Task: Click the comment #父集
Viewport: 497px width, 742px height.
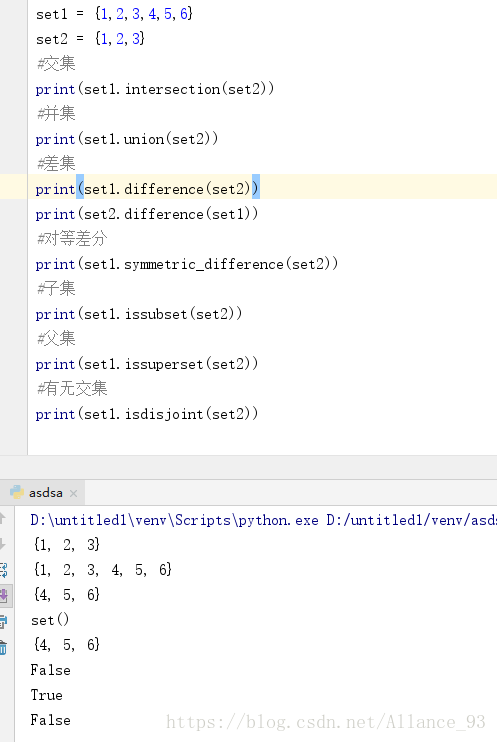Action: coord(56,339)
